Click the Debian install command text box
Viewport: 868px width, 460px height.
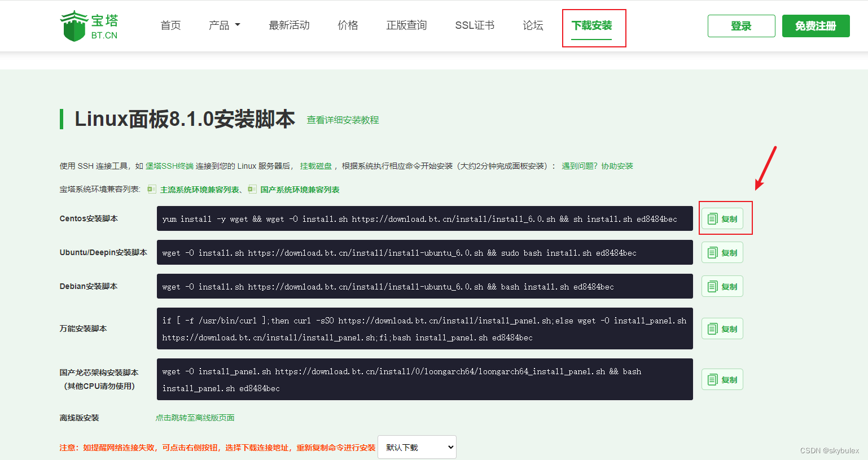coord(425,286)
